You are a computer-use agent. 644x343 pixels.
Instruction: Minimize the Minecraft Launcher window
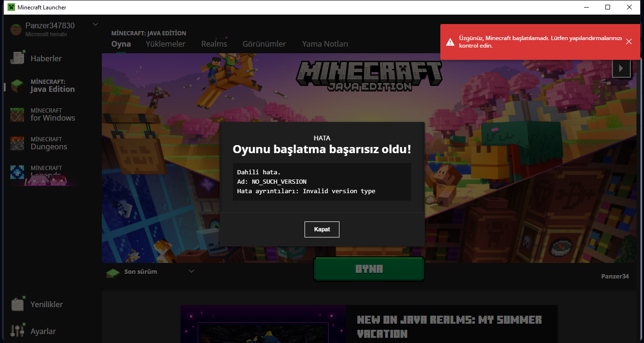(x=586, y=7)
